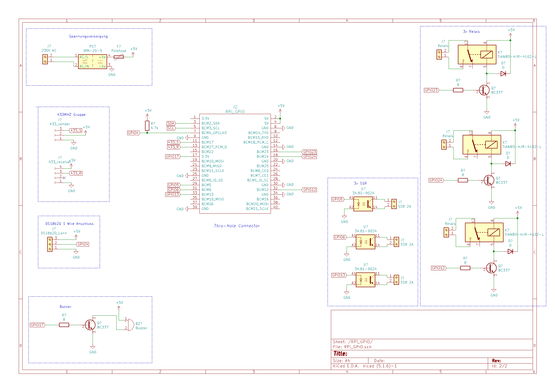Click the top TIANBO relay symbol
555x392 pixels.
click(477, 55)
